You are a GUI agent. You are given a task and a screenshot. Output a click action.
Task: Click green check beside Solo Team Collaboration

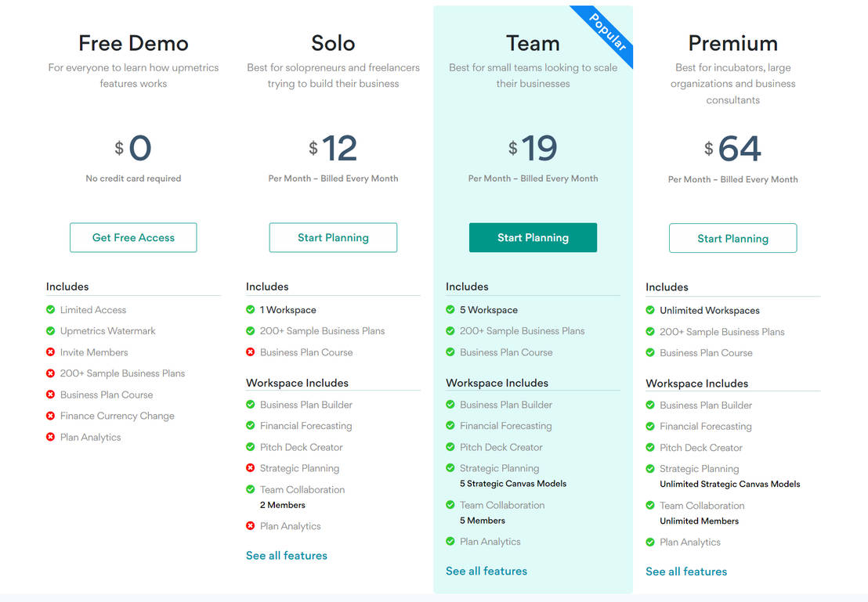(x=250, y=489)
